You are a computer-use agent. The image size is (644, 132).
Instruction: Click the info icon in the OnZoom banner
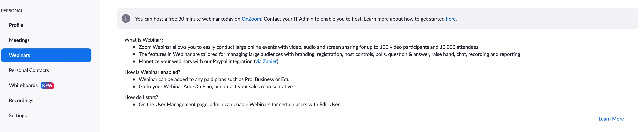[x=126, y=19]
